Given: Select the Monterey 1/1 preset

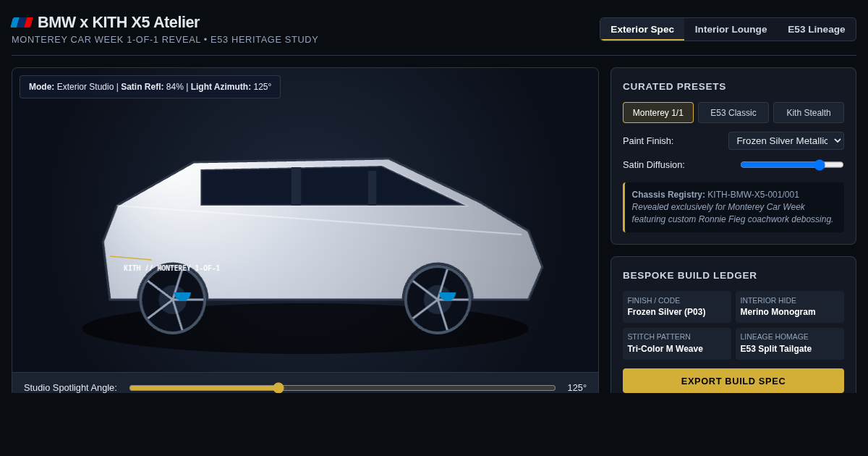Looking at the screenshot, I should (x=658, y=113).
